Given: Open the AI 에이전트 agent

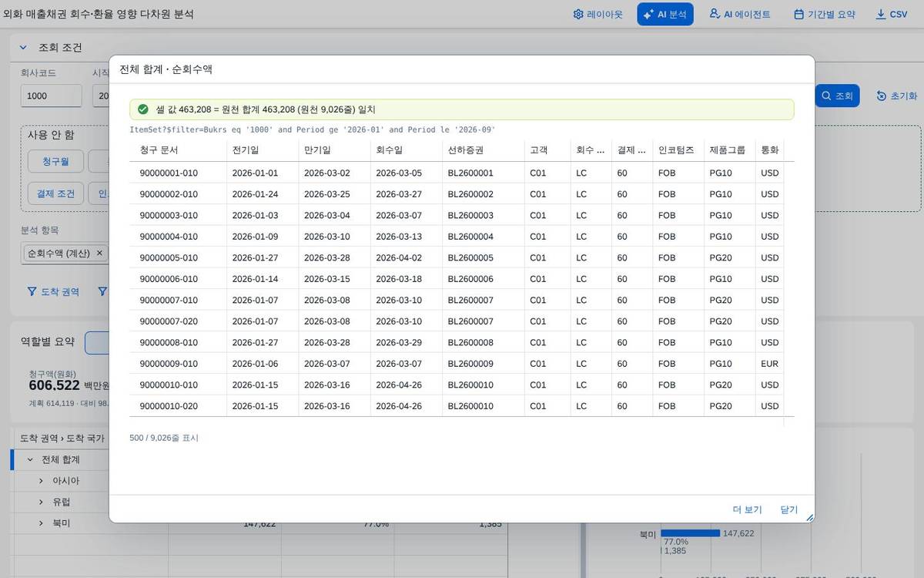Looking at the screenshot, I should (x=740, y=14).
